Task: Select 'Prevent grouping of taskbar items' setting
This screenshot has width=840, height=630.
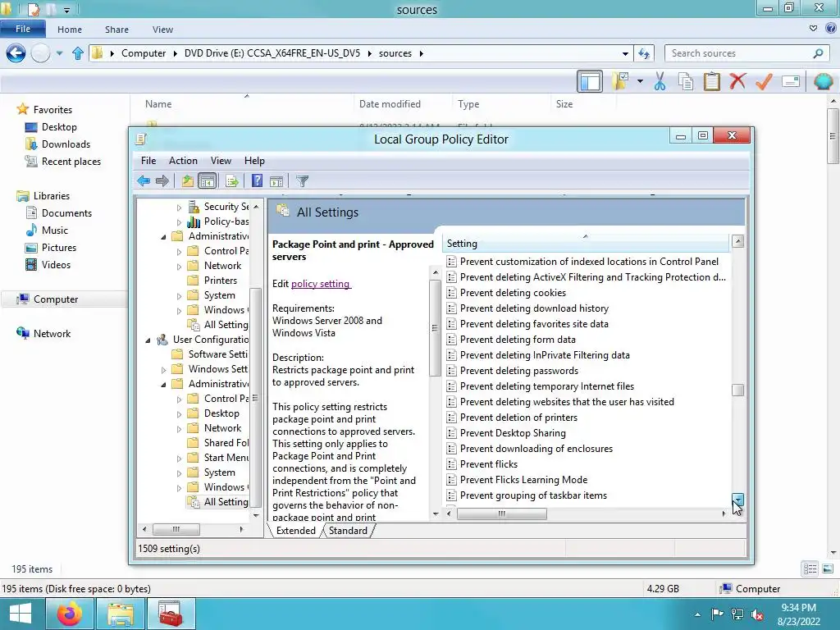Action: tap(533, 495)
